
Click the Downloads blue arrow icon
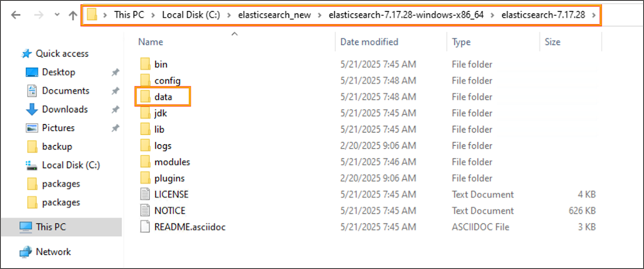tap(32, 109)
